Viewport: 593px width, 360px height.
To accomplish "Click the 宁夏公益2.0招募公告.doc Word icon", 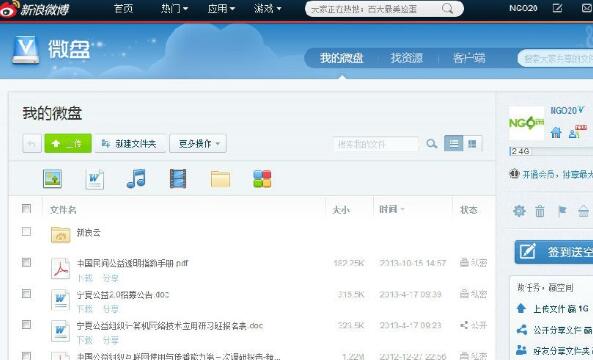I will pos(61,300).
